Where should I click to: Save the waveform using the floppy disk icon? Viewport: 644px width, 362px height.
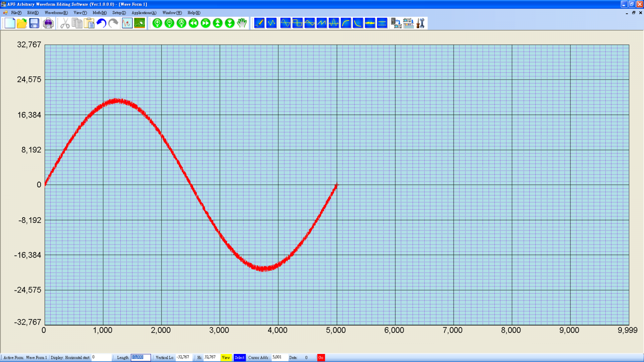tap(34, 23)
